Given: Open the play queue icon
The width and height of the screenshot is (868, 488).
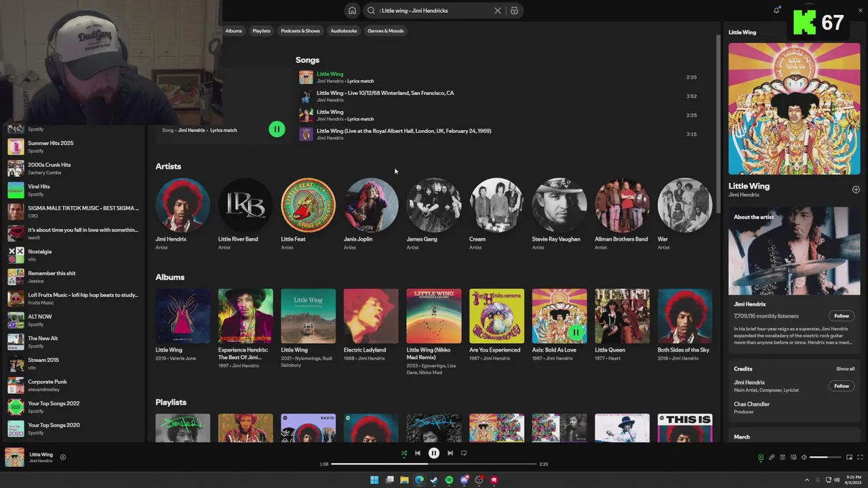Looking at the screenshot, I should coord(782,457).
